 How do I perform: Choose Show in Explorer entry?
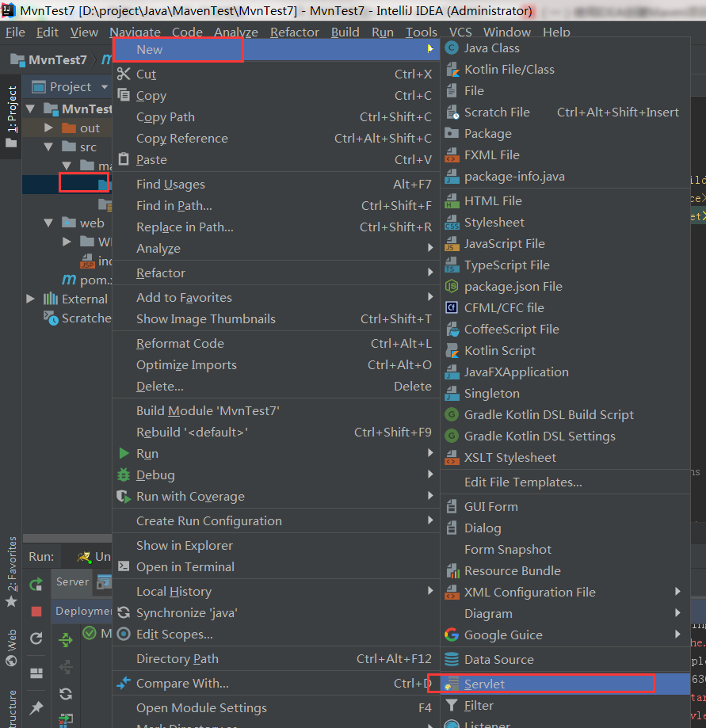pos(276,545)
